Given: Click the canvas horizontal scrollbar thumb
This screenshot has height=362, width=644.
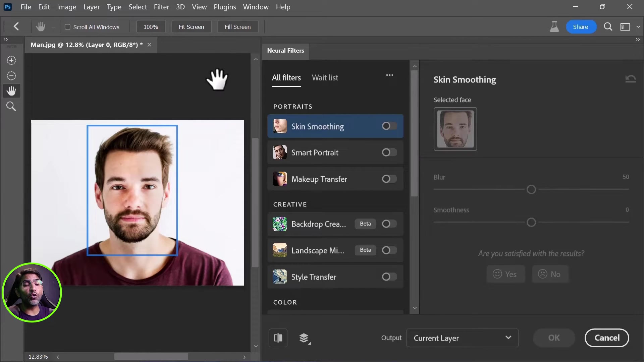Looking at the screenshot, I should 151,357.
